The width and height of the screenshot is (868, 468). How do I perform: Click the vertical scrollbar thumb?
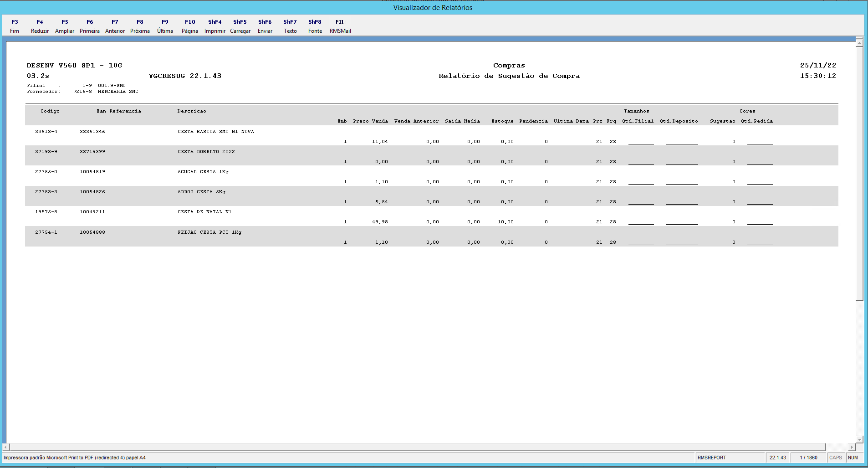click(x=859, y=174)
